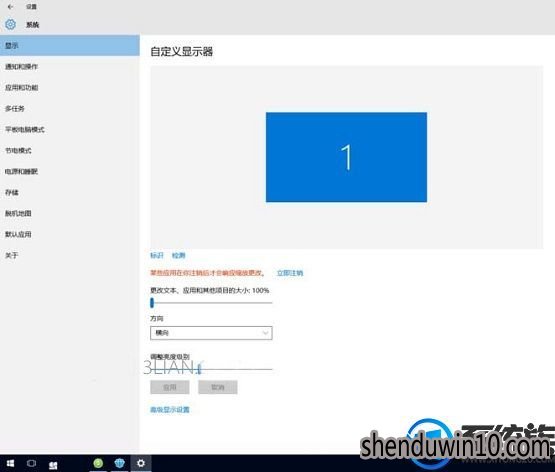Click the text size scaling slider

click(x=211, y=303)
